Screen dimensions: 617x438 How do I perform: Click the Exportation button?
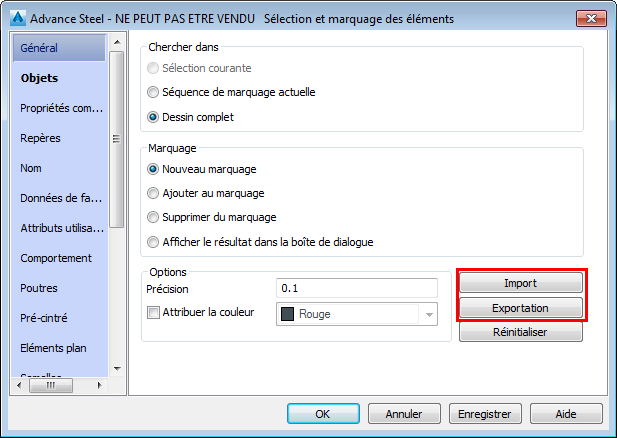(x=521, y=308)
